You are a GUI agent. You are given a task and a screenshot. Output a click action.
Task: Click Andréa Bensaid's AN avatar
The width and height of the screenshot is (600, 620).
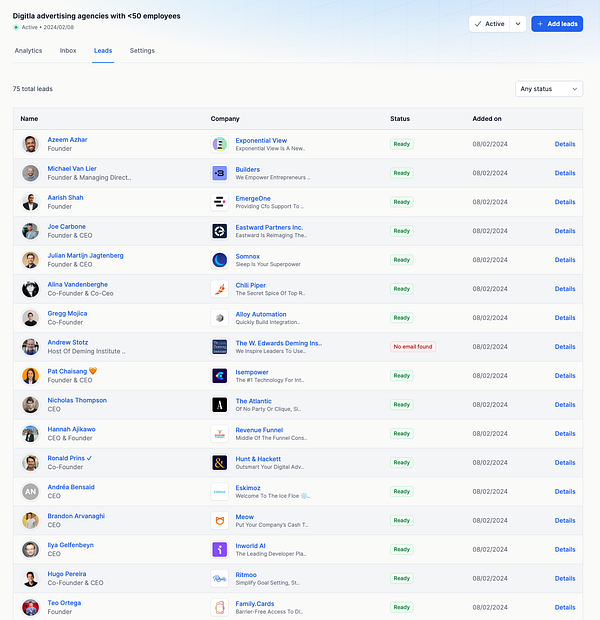click(x=30, y=491)
